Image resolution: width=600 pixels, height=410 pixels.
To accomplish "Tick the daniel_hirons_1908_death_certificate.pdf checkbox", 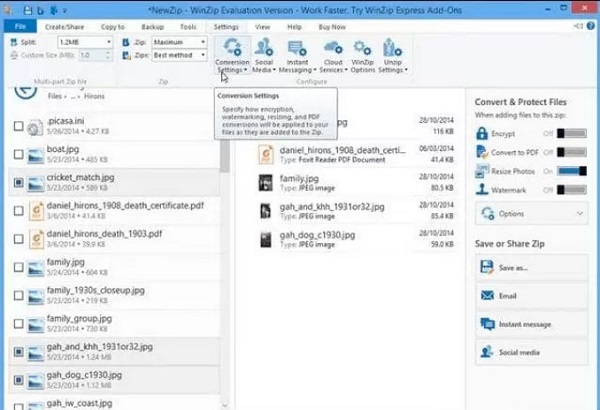I will (x=18, y=211).
